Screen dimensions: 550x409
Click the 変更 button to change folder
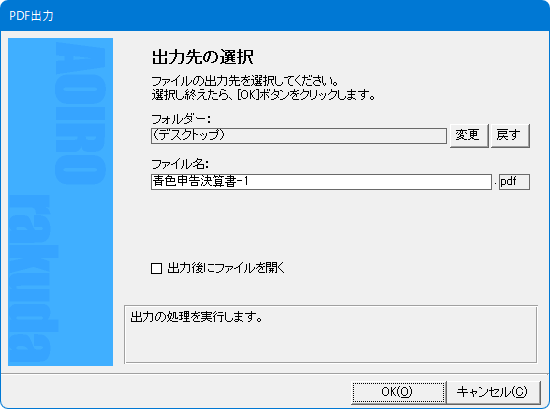(x=469, y=135)
